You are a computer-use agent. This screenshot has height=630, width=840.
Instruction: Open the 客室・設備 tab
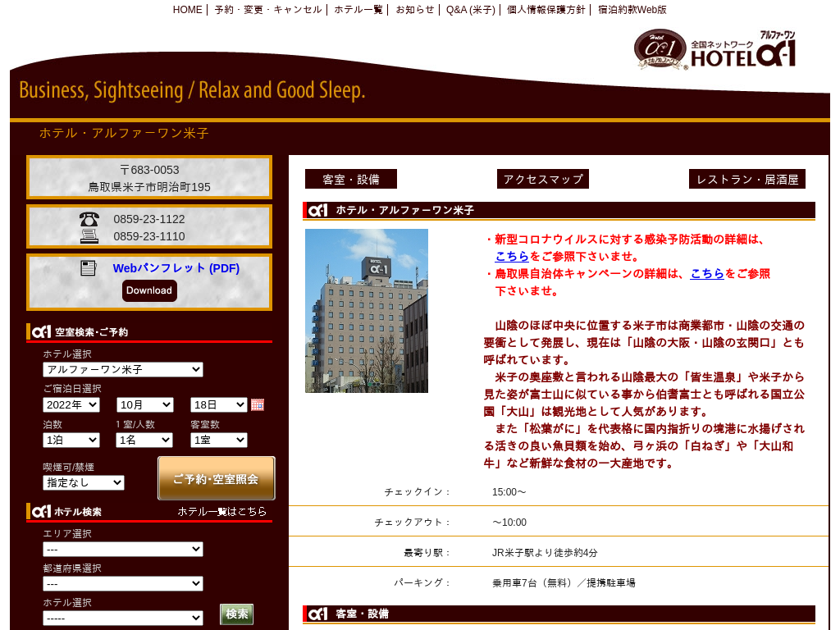pos(351,179)
